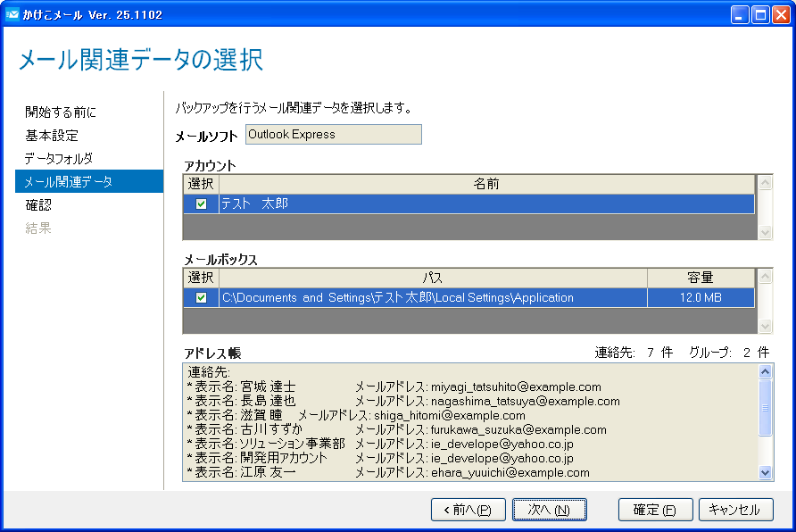
Task: Click the 宮城 達士 contact line
Action: [x=394, y=387]
